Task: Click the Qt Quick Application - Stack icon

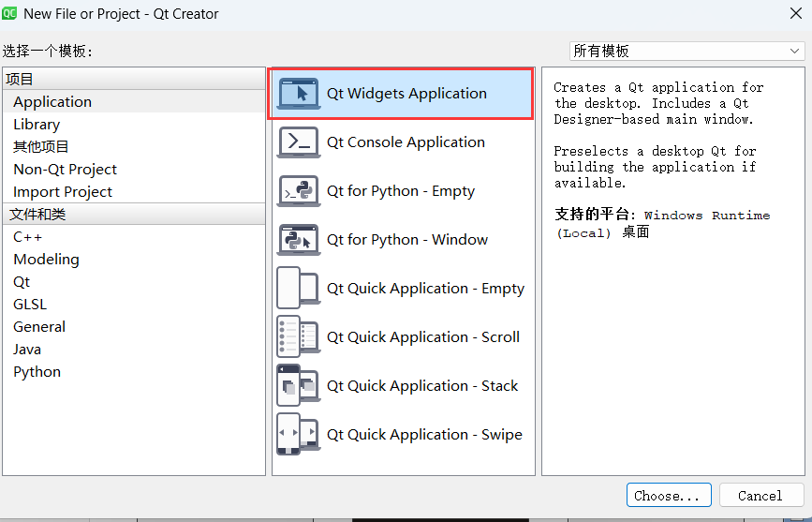Action: tap(298, 386)
